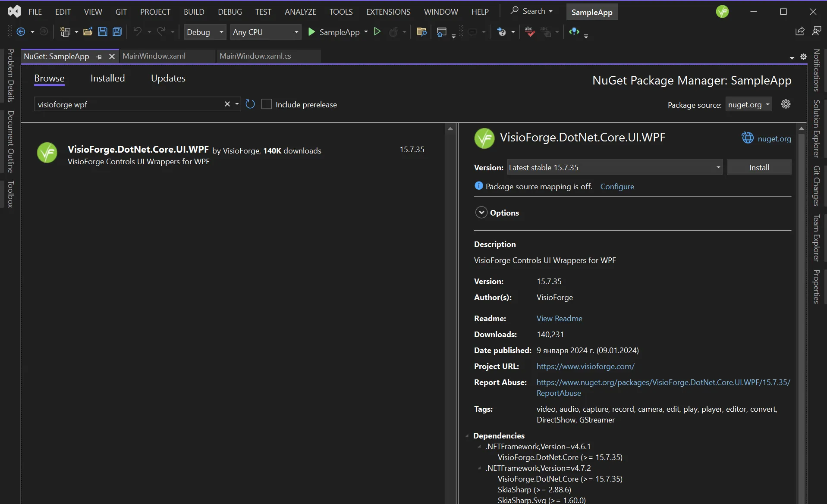827x504 pixels.
Task: Switch to the Installed tab
Action: [x=107, y=78]
